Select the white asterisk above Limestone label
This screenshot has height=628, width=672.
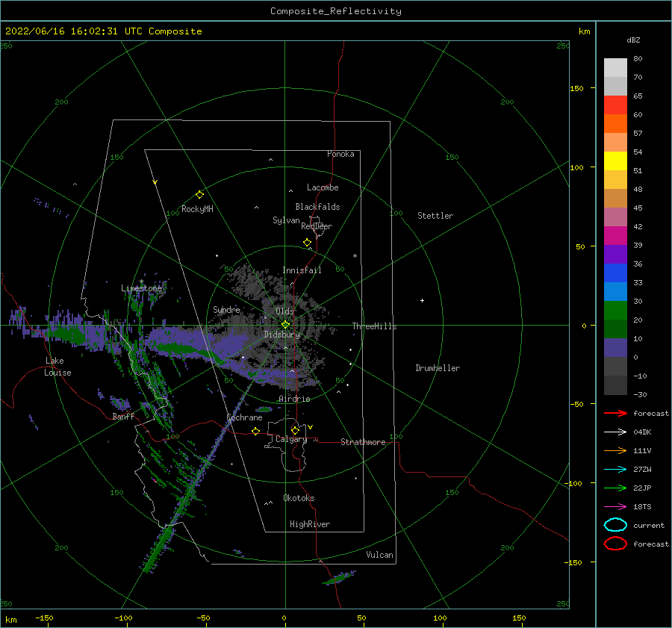coord(141,282)
